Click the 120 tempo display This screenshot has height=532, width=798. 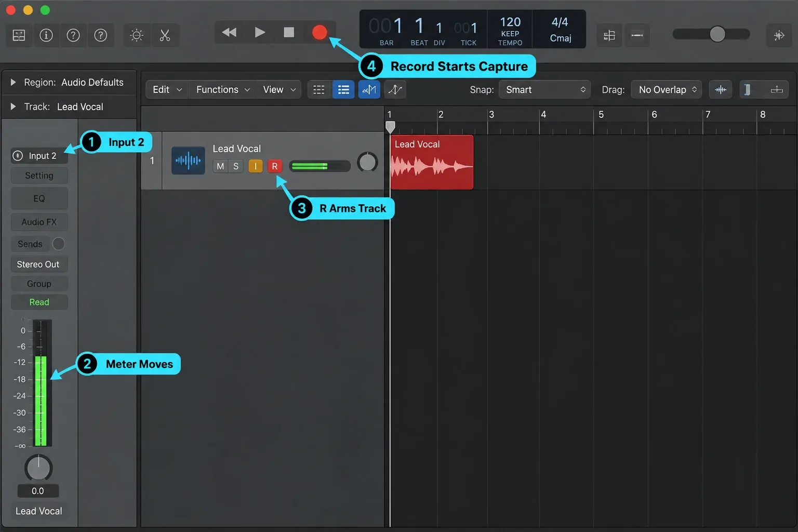510,22
